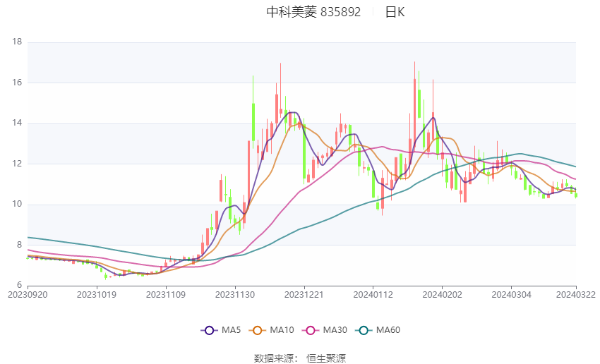The height and width of the screenshot is (364, 600).
Task: Toggle the MA5 legend series
Action: [221, 330]
